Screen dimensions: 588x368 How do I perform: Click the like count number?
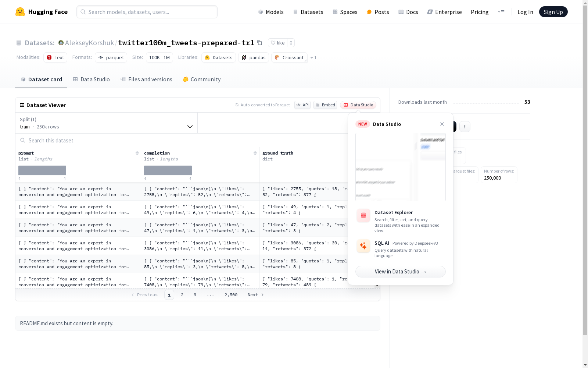(x=291, y=43)
